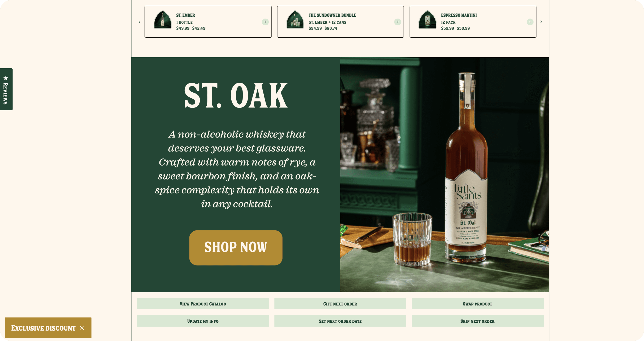Choose Swap Product option
The width and height of the screenshot is (644, 341).
(478, 304)
